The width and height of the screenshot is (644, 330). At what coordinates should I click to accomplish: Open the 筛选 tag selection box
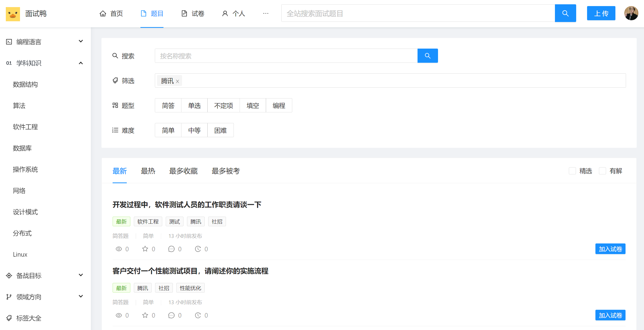pyautogui.click(x=390, y=80)
